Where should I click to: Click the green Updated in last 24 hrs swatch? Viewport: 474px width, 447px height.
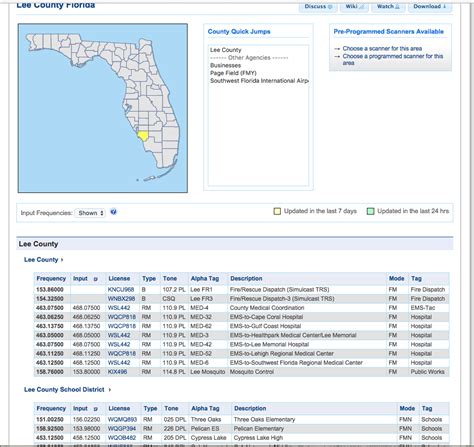pyautogui.click(x=370, y=211)
